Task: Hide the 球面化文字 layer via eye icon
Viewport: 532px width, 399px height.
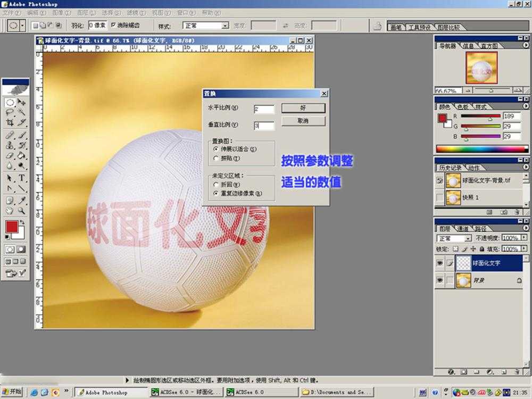Action: pyautogui.click(x=440, y=263)
